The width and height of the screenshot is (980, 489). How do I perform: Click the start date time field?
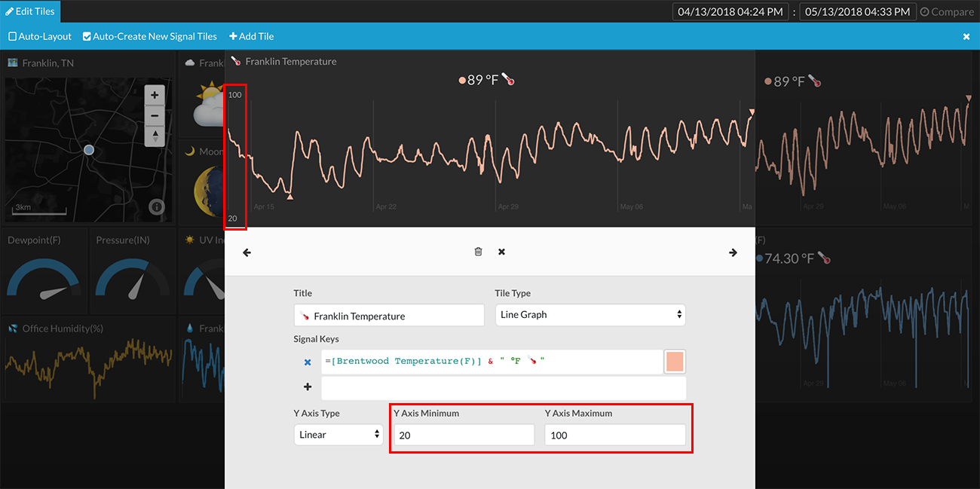(x=730, y=12)
